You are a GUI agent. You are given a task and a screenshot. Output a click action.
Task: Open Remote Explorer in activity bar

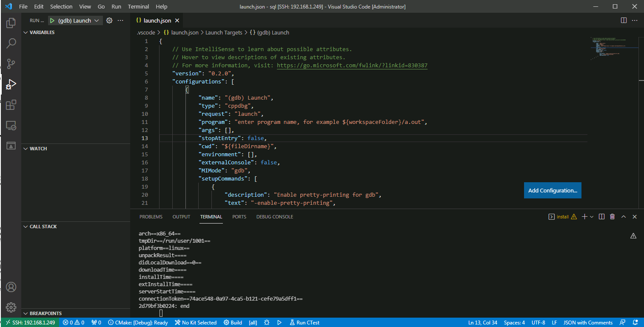click(11, 126)
